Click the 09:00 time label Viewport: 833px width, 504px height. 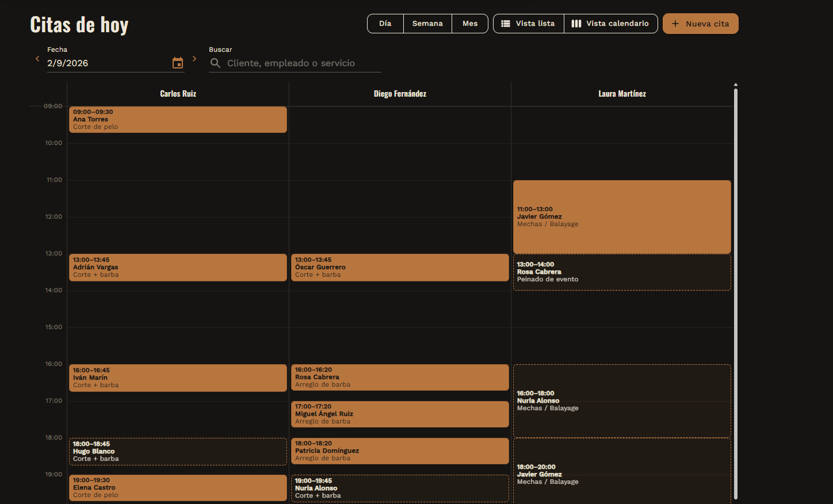(x=53, y=106)
